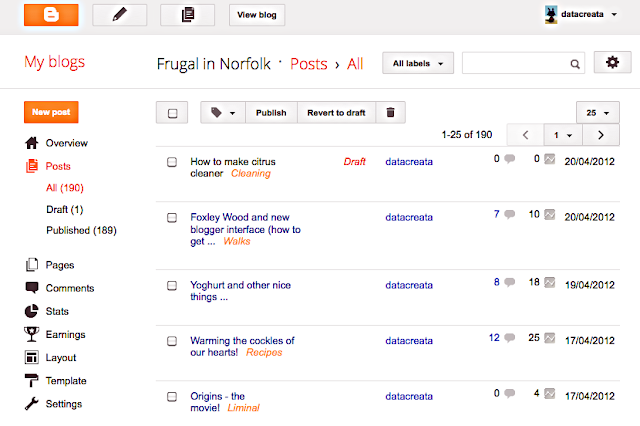This screenshot has width=640, height=426.
Task: Select the Yoghurt post checkbox
Action: (172, 284)
